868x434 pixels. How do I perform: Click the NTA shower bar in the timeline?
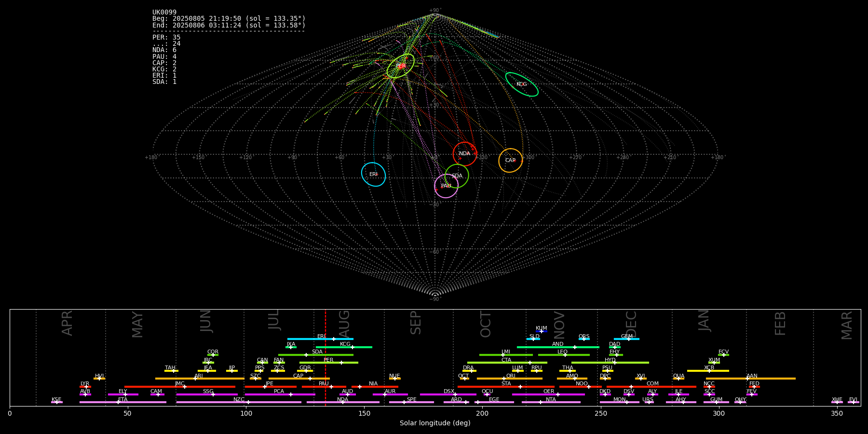[x=551, y=402]
